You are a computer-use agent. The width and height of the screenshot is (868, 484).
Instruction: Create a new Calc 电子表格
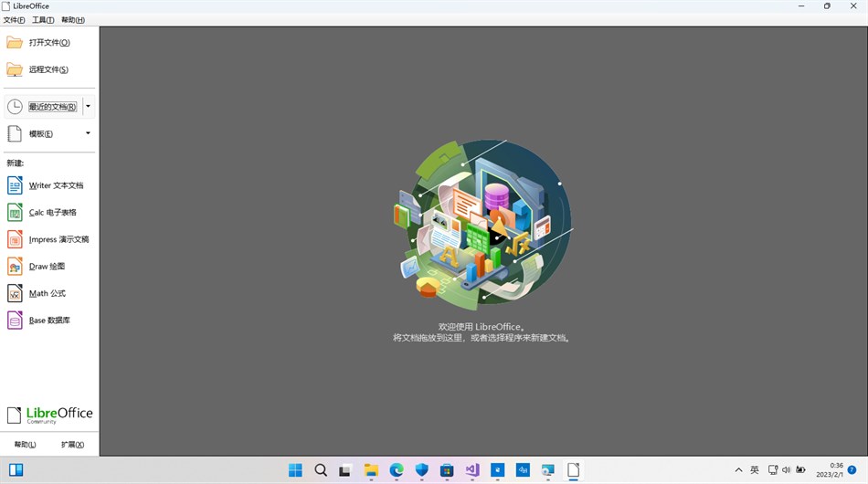[x=49, y=213]
